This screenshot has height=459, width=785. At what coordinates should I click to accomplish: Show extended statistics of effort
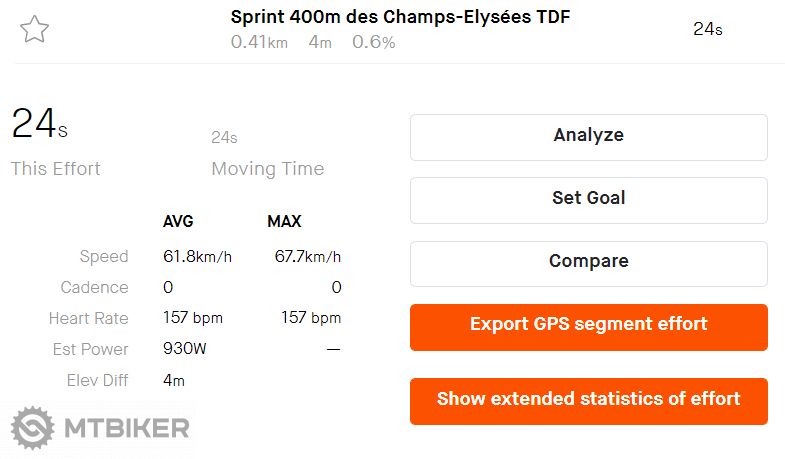coord(588,400)
